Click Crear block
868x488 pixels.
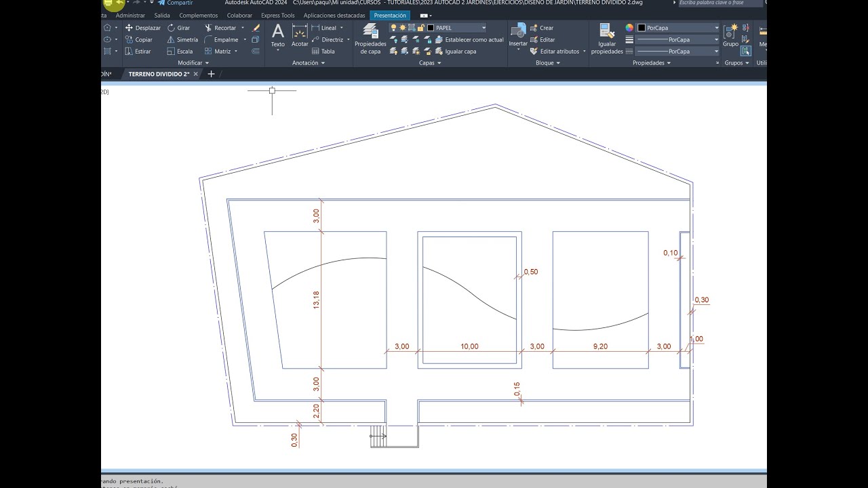[x=542, y=28]
